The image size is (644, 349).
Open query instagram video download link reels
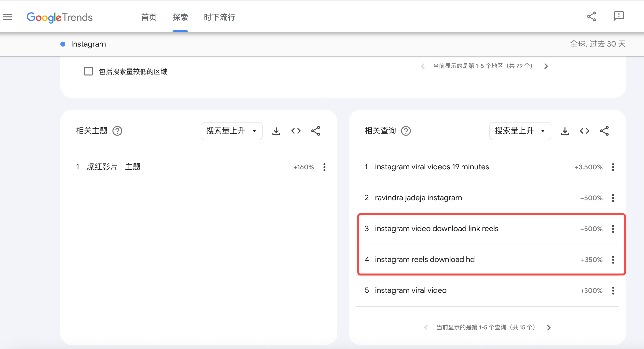(x=437, y=229)
